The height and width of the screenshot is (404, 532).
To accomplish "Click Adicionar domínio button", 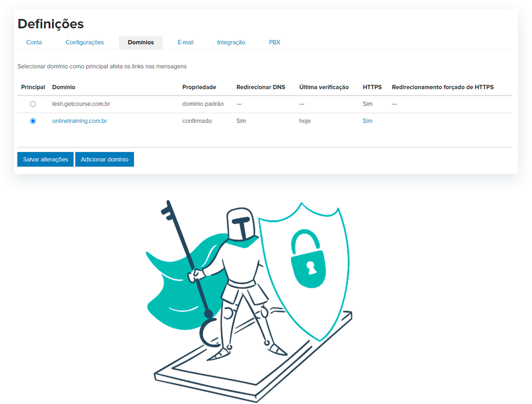I will click(x=105, y=159).
